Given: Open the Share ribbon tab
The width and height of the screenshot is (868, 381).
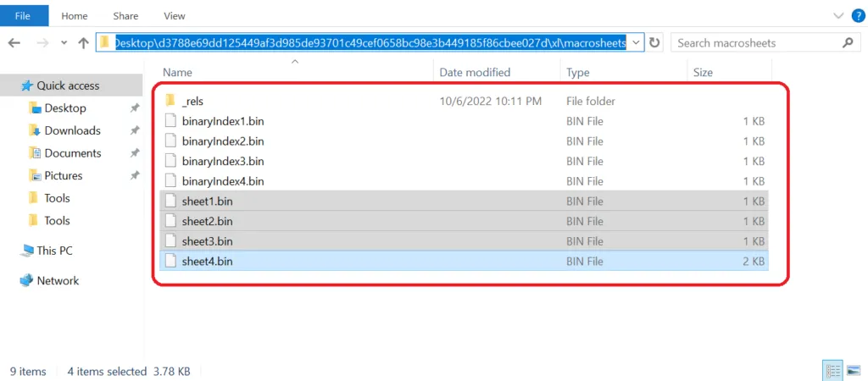Looking at the screenshot, I should (x=125, y=16).
